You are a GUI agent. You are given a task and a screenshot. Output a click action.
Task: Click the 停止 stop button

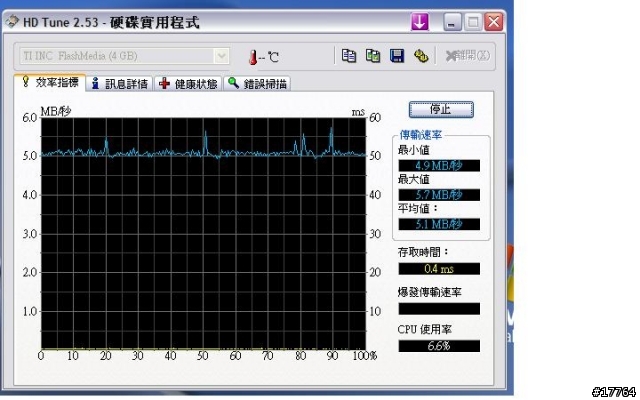(x=441, y=109)
